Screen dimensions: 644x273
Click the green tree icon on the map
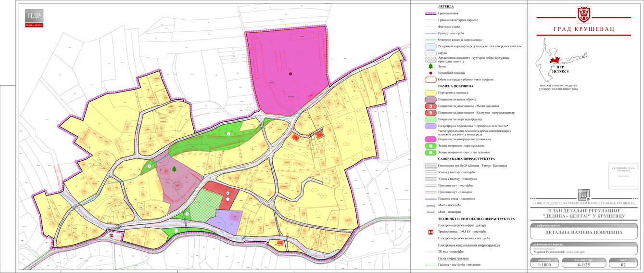(x=174, y=169)
